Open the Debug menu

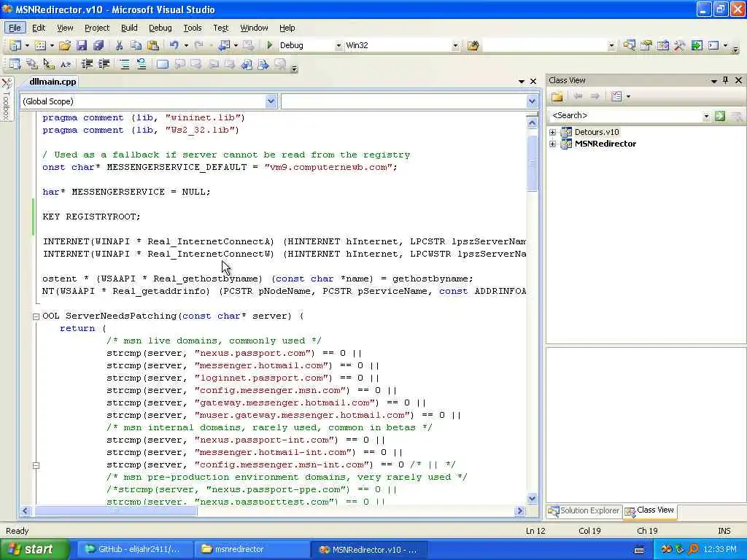[160, 28]
